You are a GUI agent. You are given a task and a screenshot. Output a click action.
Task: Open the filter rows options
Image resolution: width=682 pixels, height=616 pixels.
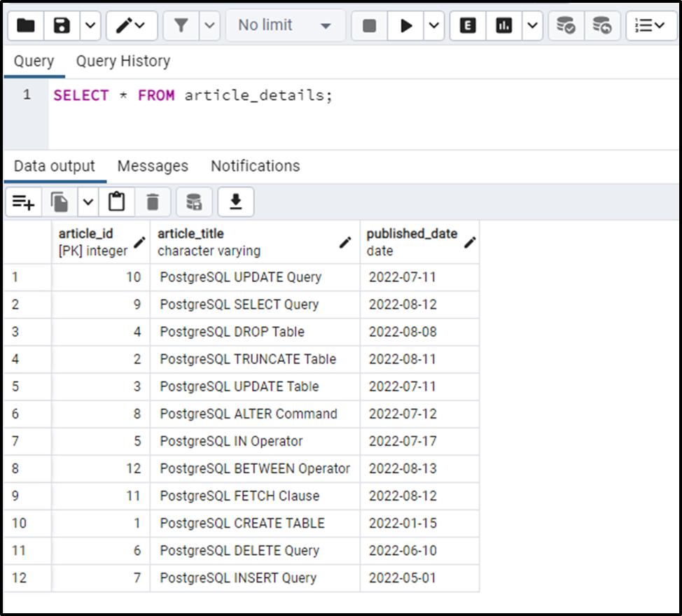[181, 25]
